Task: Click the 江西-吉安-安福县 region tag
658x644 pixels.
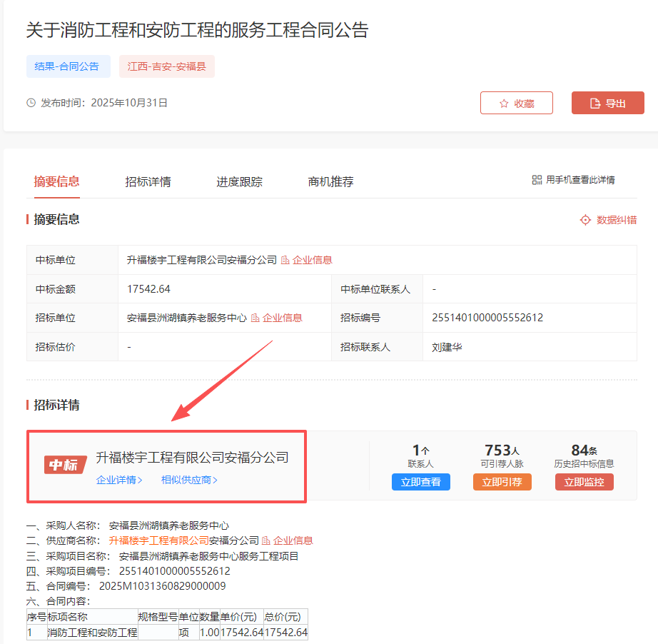Action: (x=166, y=66)
